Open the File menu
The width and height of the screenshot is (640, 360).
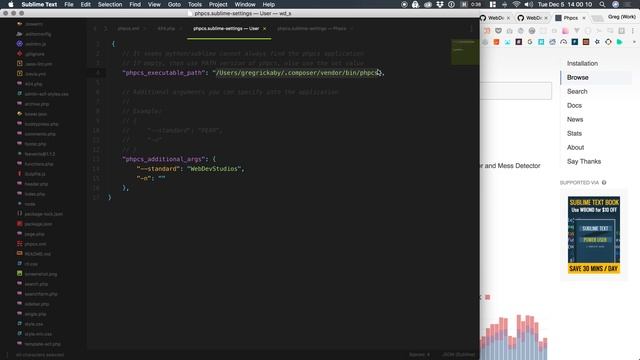tap(69, 4)
